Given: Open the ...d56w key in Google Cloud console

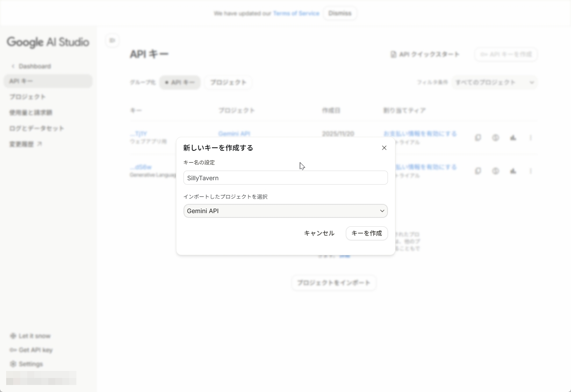Looking at the screenshot, I should [513, 171].
